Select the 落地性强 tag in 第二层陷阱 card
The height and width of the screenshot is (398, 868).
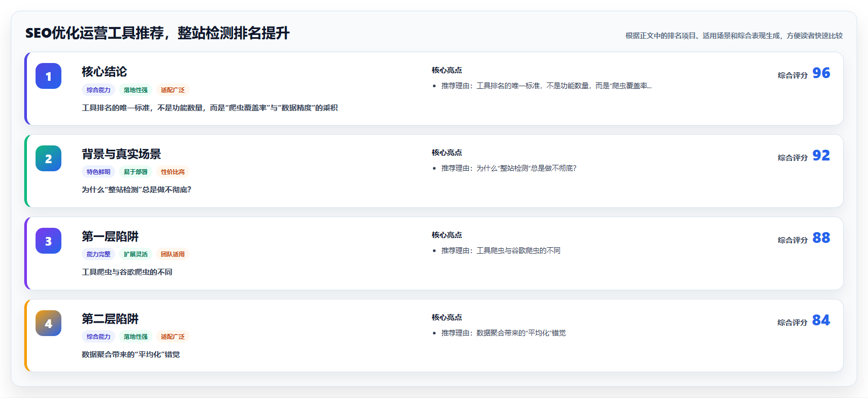click(x=136, y=337)
